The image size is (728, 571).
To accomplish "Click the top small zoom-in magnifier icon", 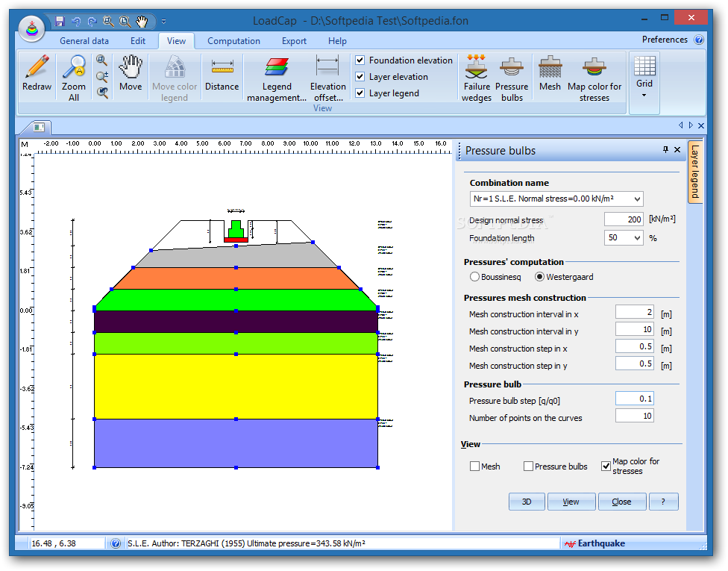I will pos(101,60).
